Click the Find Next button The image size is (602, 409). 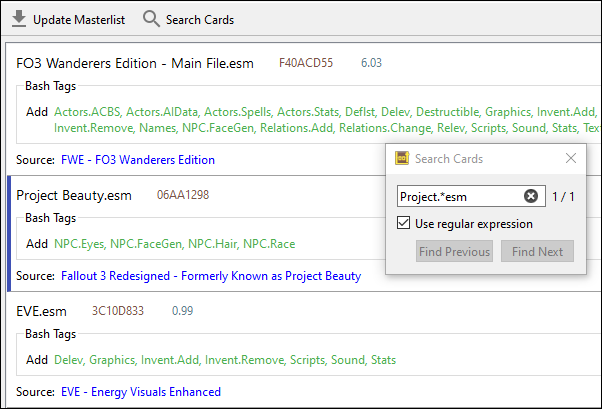[537, 251]
